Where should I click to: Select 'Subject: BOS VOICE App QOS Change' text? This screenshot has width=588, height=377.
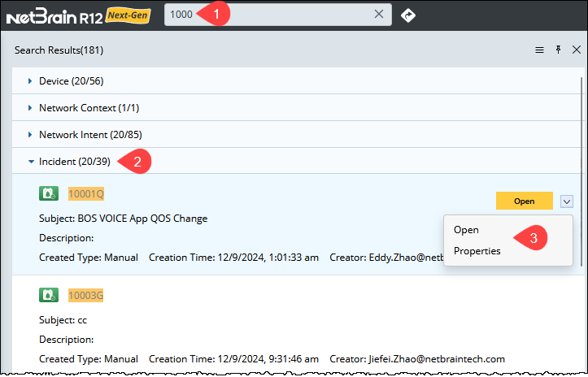(123, 219)
